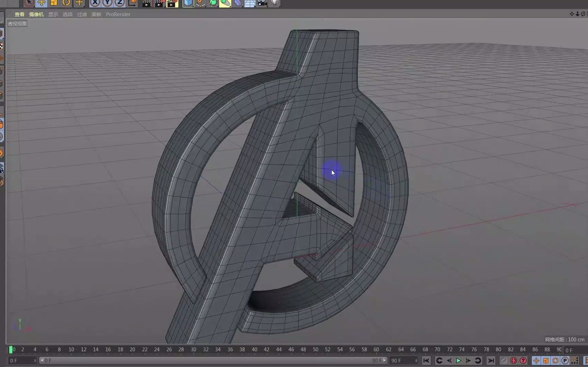588x367 pixels.
Task: Click viewport rotate camera navigation icon
Action: click(583, 14)
